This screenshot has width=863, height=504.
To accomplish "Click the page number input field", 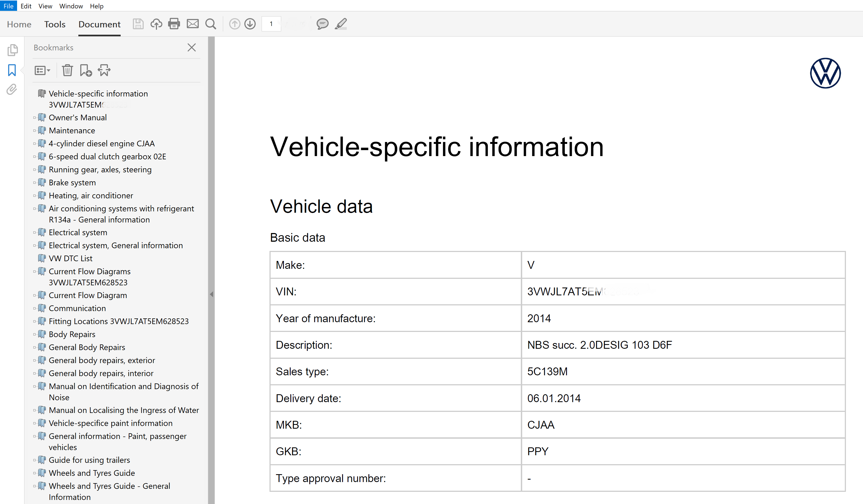I will [271, 24].
